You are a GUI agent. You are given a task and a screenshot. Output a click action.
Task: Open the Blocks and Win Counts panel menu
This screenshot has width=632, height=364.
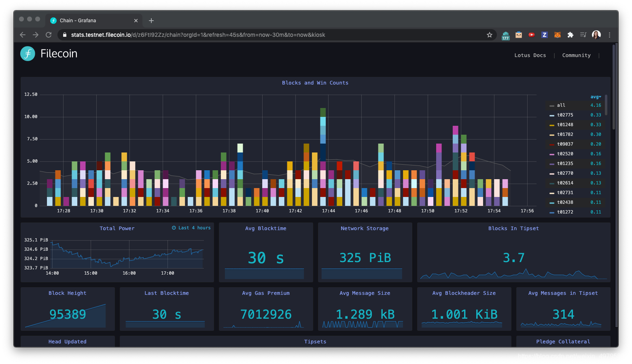315,83
